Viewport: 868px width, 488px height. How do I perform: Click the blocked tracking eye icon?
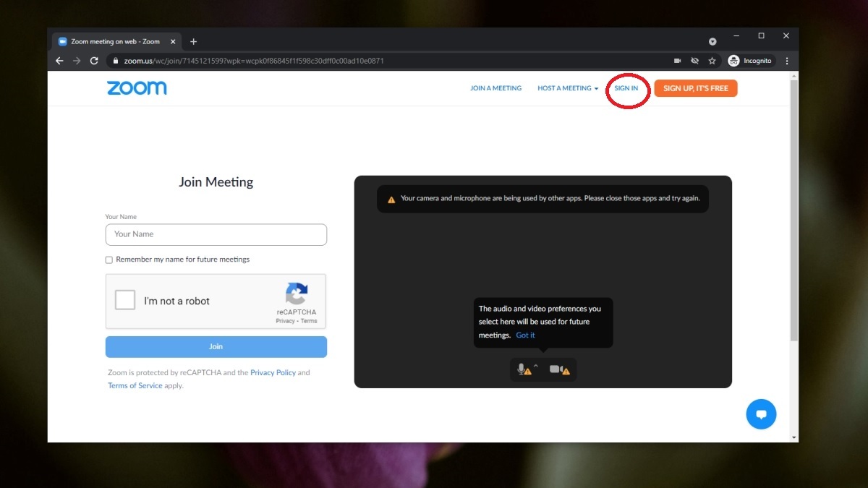point(695,61)
